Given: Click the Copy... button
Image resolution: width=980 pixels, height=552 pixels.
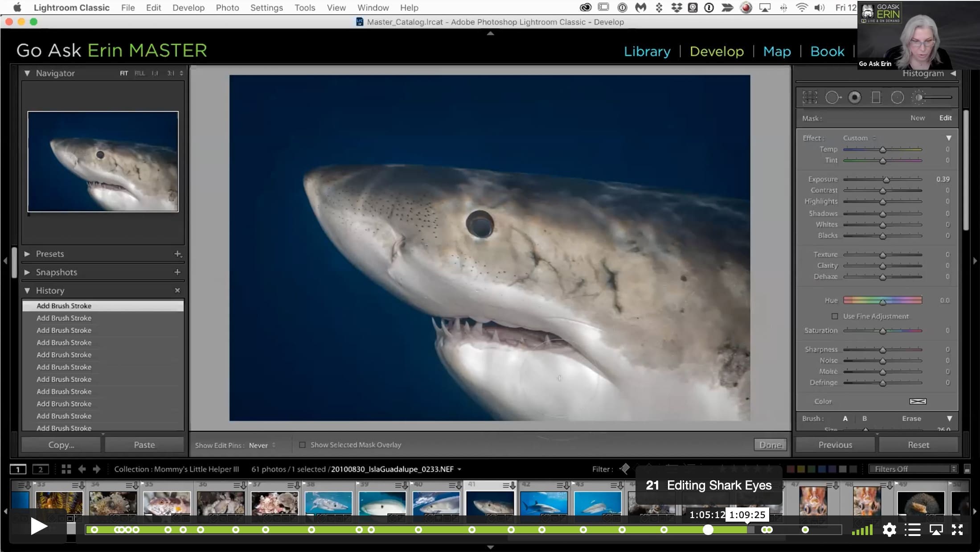Looking at the screenshot, I should point(61,445).
